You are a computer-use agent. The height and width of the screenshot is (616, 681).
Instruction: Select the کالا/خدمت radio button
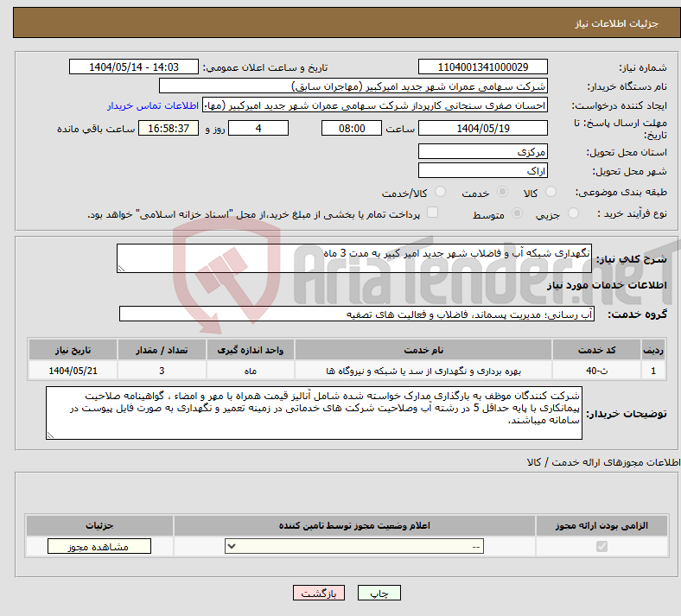440,192
